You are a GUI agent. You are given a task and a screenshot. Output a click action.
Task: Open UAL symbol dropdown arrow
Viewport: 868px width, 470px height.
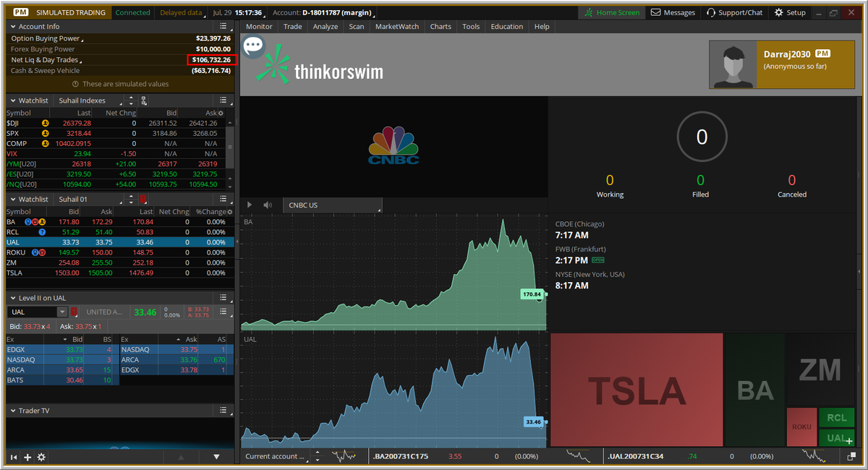tap(62, 312)
